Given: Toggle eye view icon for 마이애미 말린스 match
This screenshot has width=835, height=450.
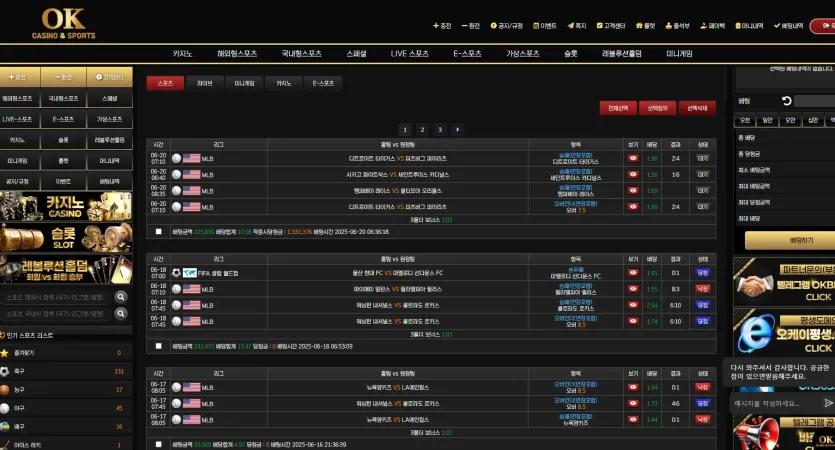Looking at the screenshot, I should point(633,289).
